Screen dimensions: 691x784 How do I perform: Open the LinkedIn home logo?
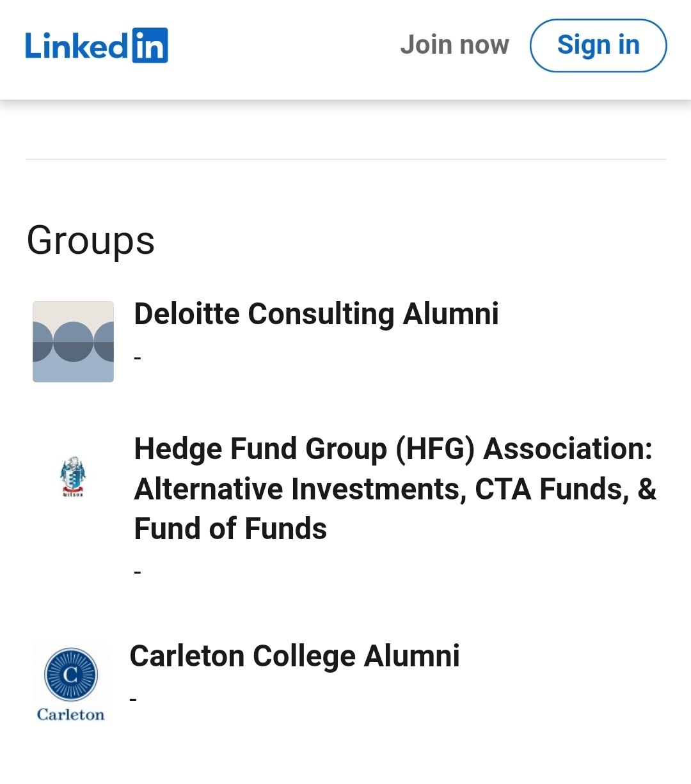pyautogui.click(x=97, y=45)
